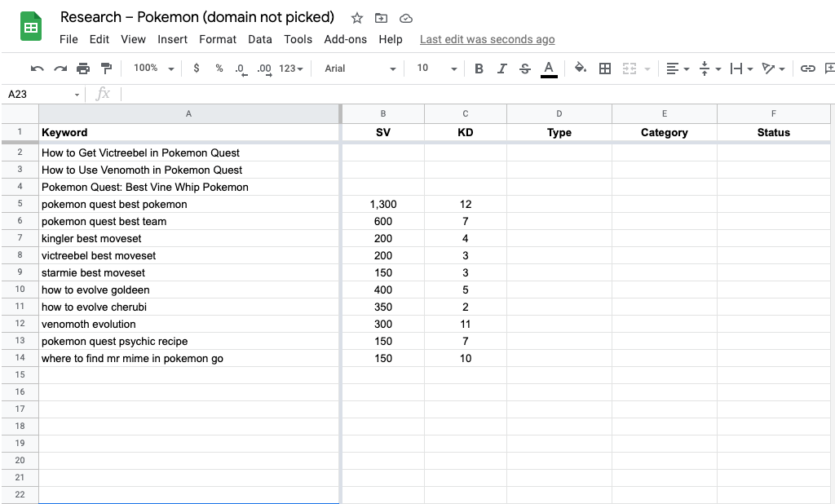
Task: Print the spreadsheet
Action: tap(83, 69)
